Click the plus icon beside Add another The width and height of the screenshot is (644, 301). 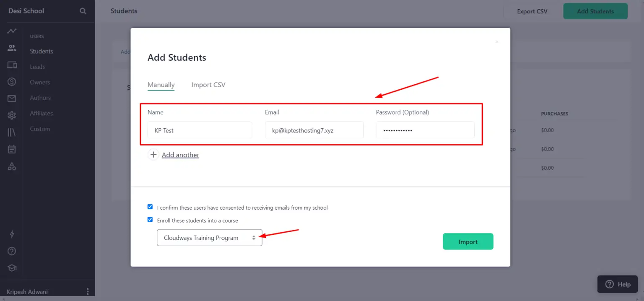(x=153, y=155)
